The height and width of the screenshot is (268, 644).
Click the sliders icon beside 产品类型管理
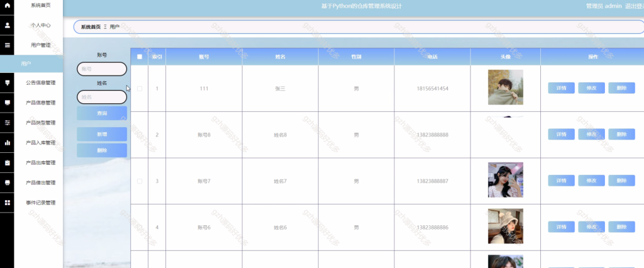pyautogui.click(x=7, y=123)
